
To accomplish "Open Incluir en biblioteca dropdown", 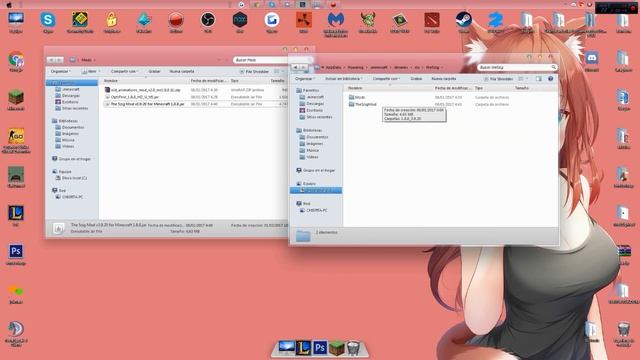I will coord(344,78).
